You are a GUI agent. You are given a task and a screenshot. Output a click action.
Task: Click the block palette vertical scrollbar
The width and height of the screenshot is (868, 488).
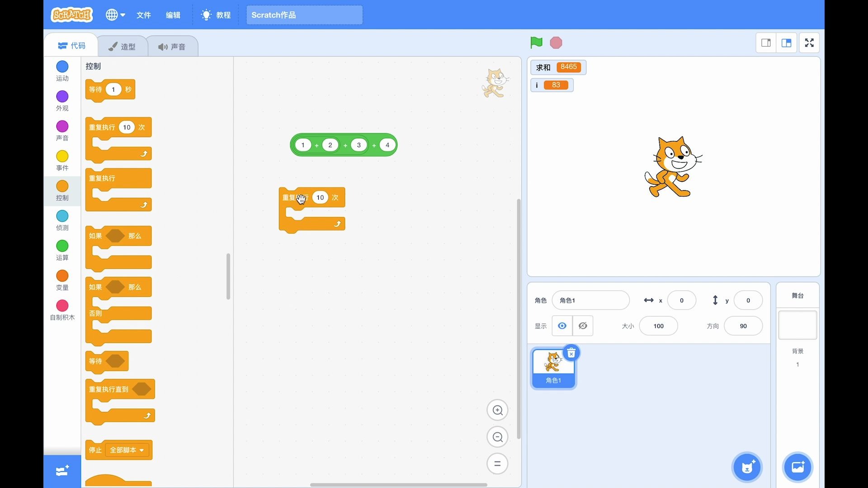[228, 276]
